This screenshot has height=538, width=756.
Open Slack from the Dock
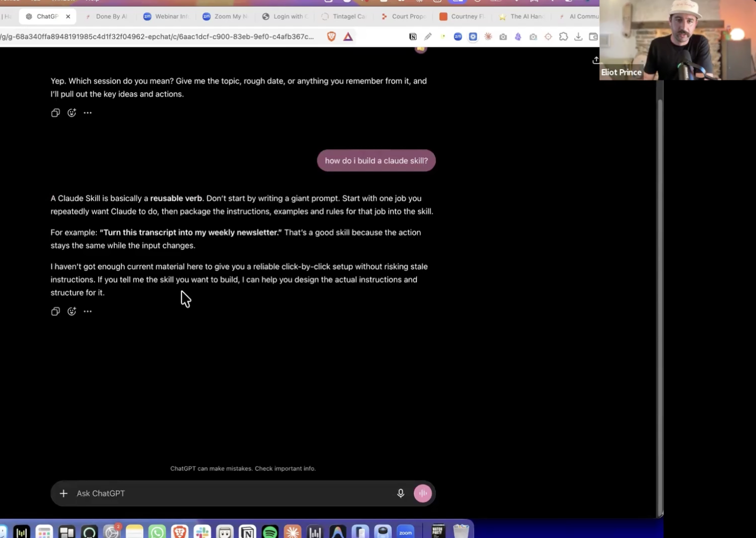(202, 532)
